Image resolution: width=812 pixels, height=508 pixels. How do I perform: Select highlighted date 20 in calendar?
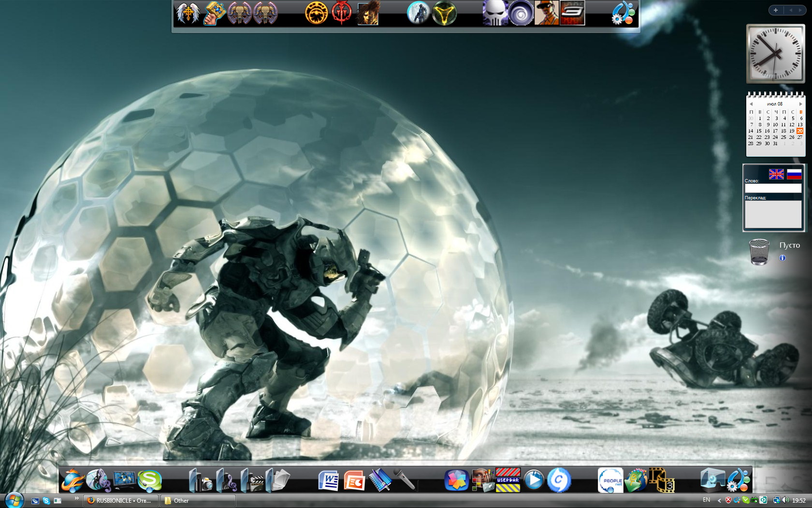point(800,131)
